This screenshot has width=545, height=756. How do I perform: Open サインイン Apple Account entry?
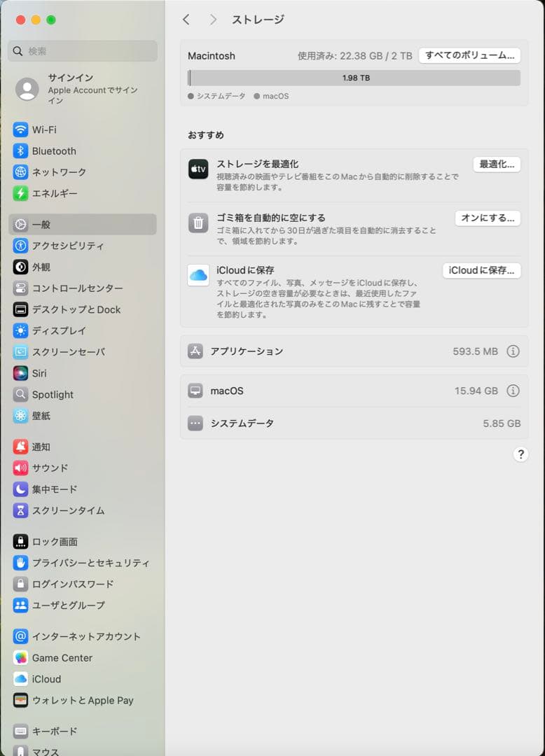[83, 90]
